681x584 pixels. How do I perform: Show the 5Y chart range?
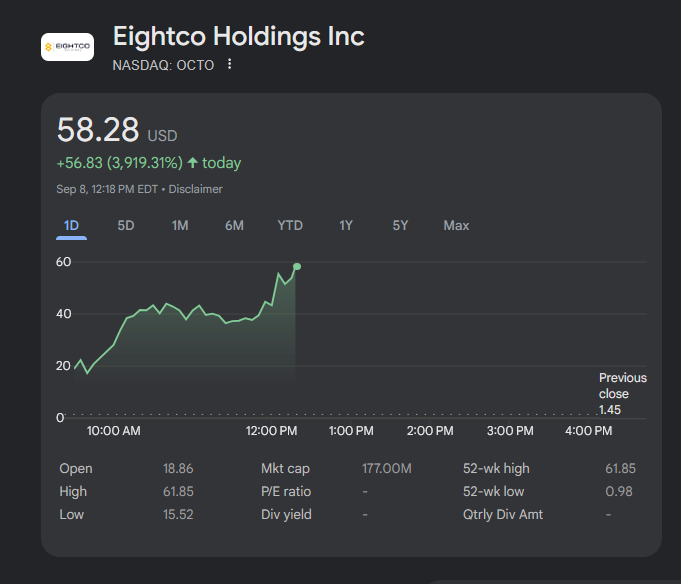point(400,225)
